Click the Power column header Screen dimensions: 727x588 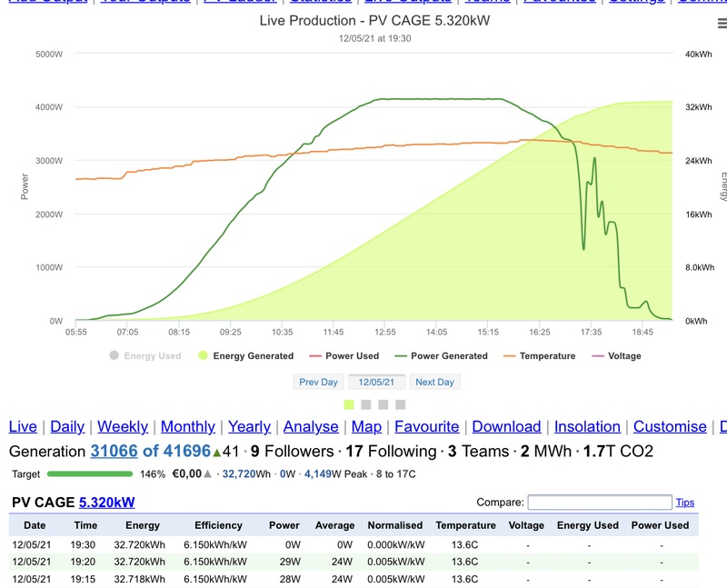click(x=284, y=525)
